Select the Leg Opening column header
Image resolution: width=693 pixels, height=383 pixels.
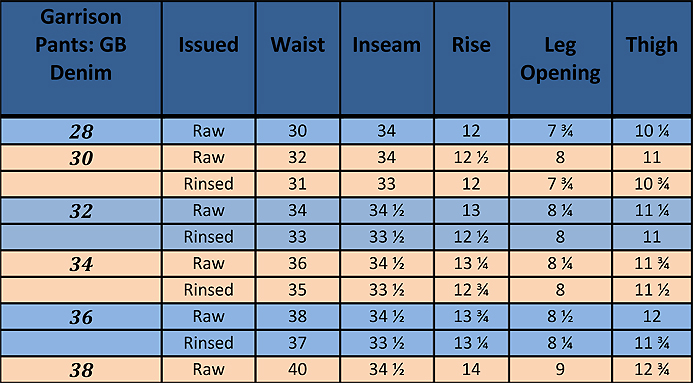560,59
